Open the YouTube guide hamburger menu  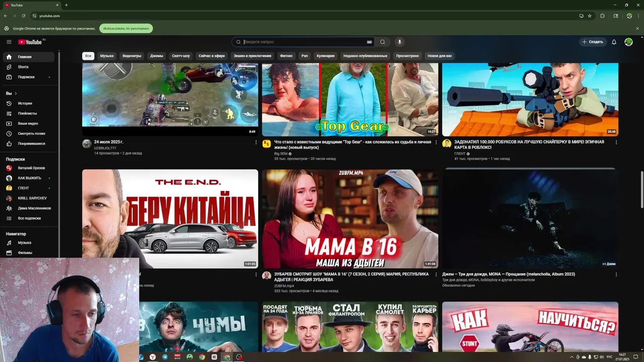(x=9, y=42)
